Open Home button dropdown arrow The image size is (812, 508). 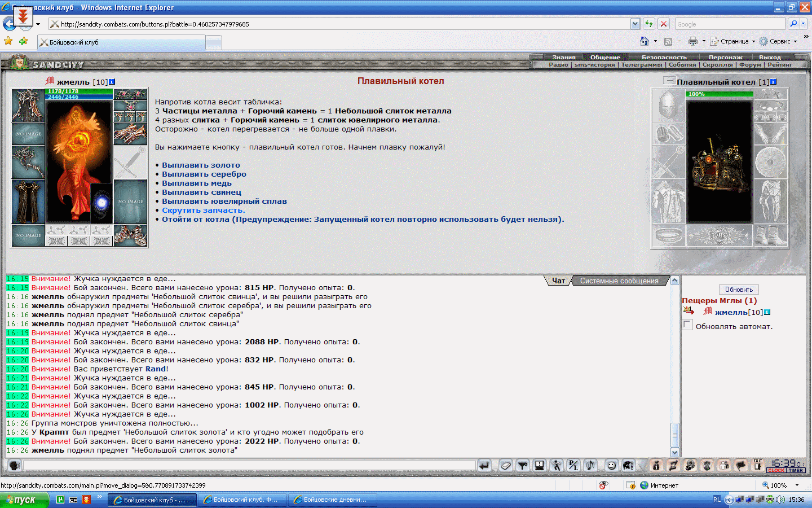click(655, 41)
